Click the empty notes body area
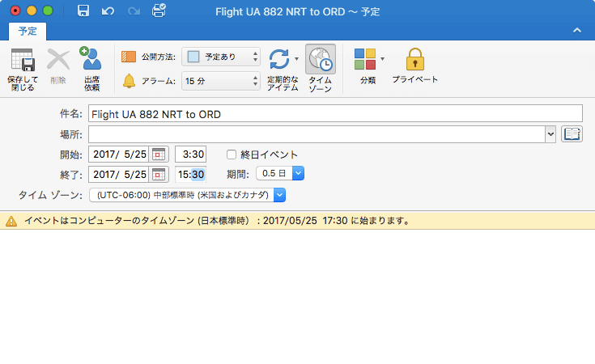Image resolution: width=595 pixels, height=364 pixels. (298, 297)
